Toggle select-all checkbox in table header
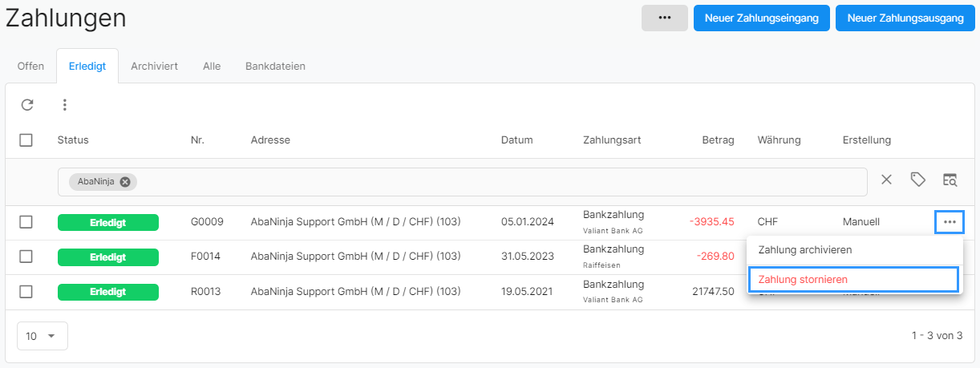This screenshot has height=368, width=980. pyautogui.click(x=26, y=140)
